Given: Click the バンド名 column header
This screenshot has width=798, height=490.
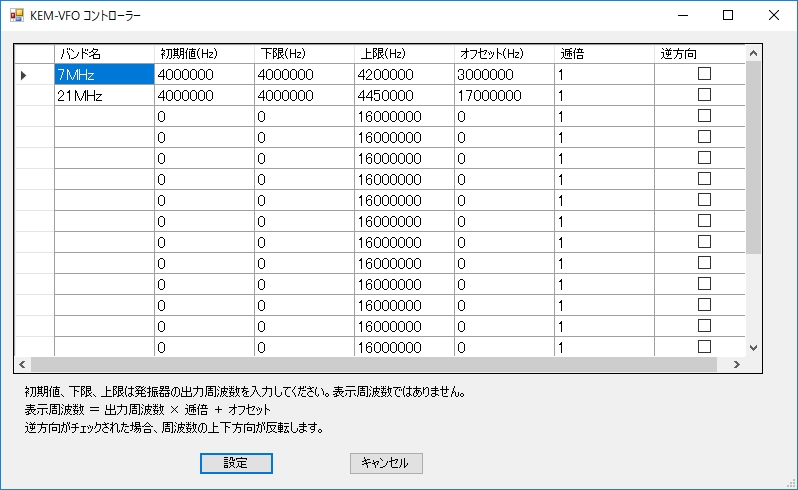Looking at the screenshot, I should [x=104, y=52].
